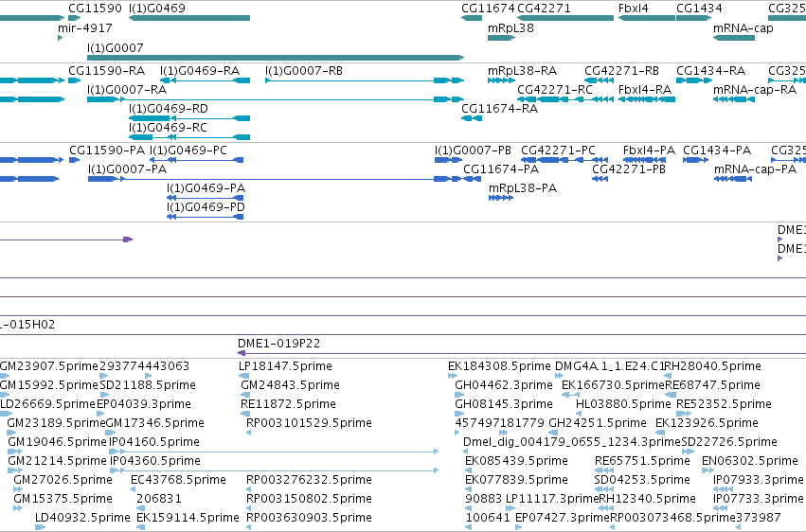This screenshot has width=806, height=532.
Task: Click protein mRNA-cap-PA label
Action: point(755,169)
